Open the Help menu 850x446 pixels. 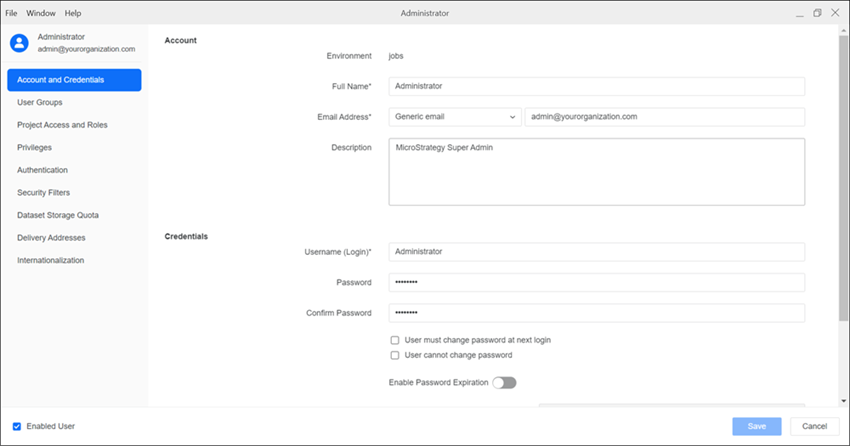(x=73, y=13)
